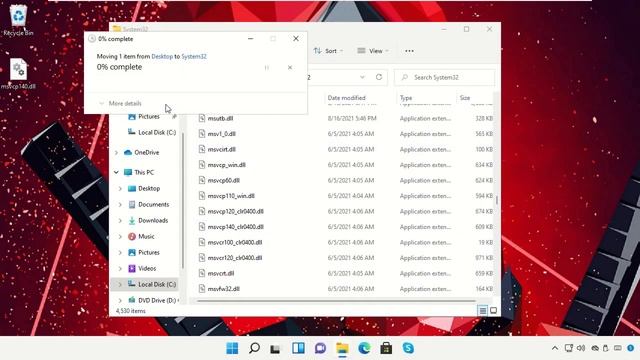Open the volume control in tray
The height and width of the screenshot is (360, 640).
click(581, 348)
